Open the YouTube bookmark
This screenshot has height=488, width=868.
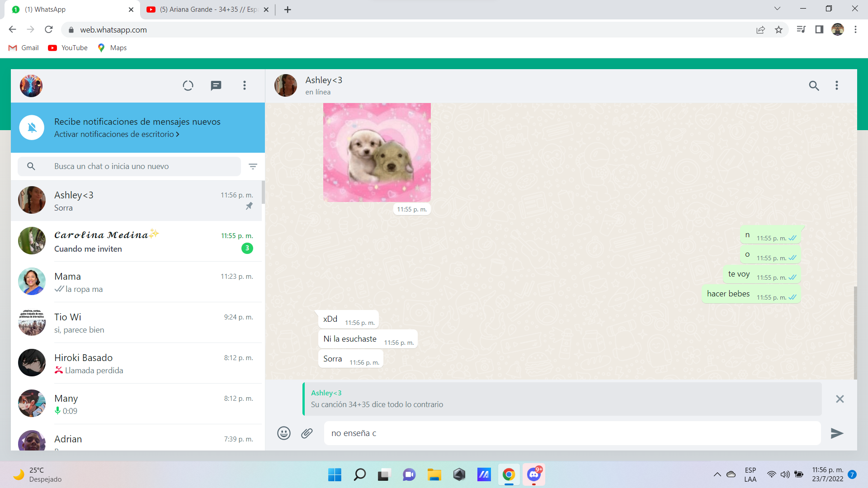(x=68, y=48)
